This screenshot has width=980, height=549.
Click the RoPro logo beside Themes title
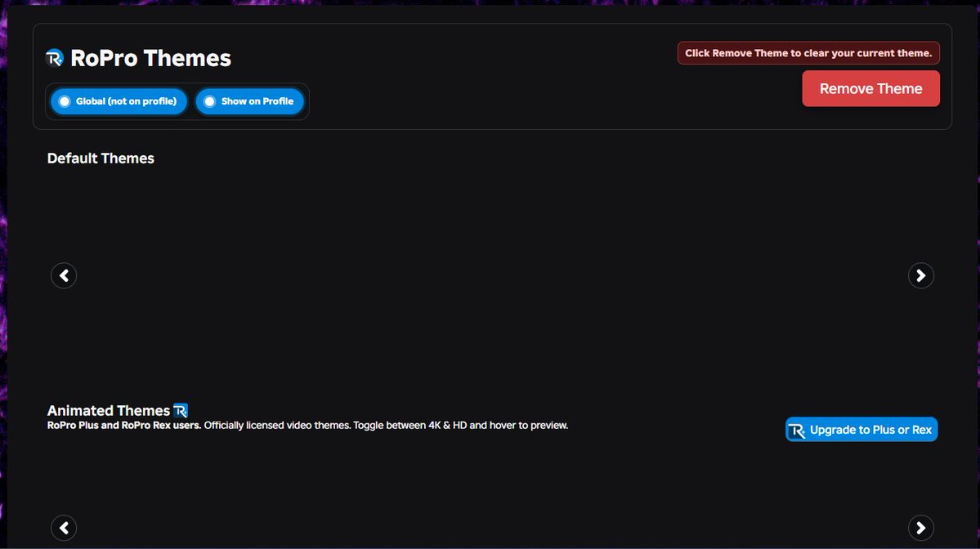[x=55, y=58]
